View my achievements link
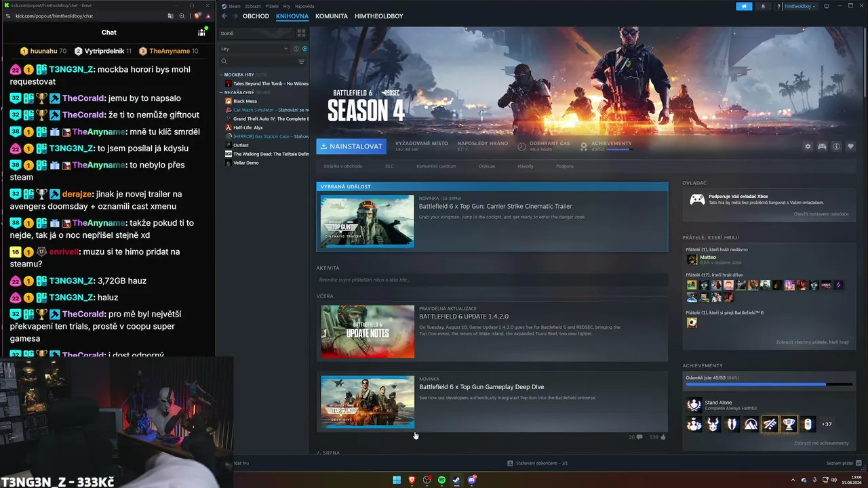The image size is (868, 488). (x=821, y=443)
